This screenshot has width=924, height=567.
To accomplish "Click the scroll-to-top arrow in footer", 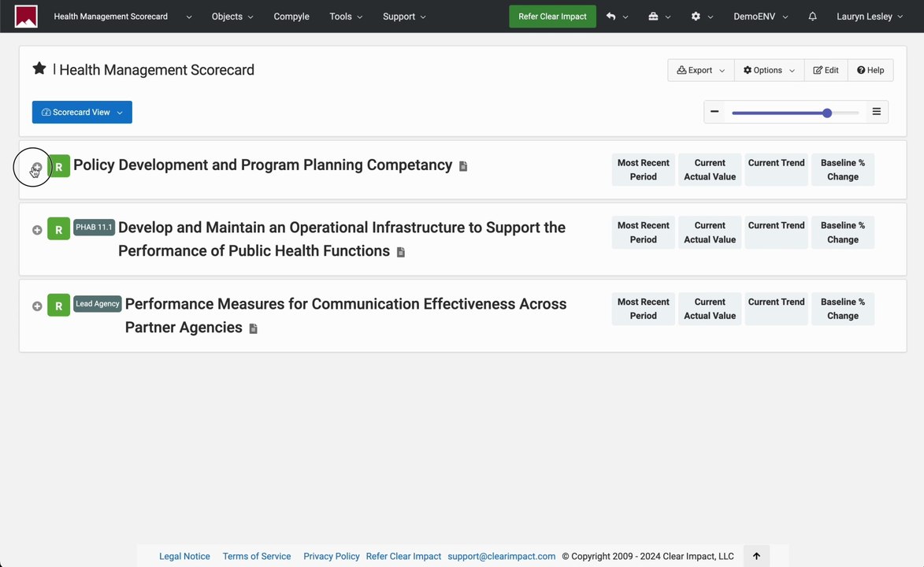I will coord(757,556).
